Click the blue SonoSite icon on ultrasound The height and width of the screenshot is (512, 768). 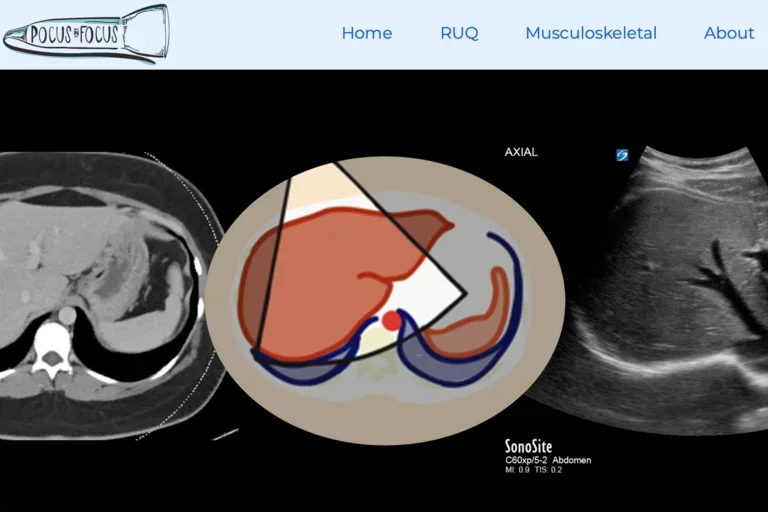tap(622, 155)
